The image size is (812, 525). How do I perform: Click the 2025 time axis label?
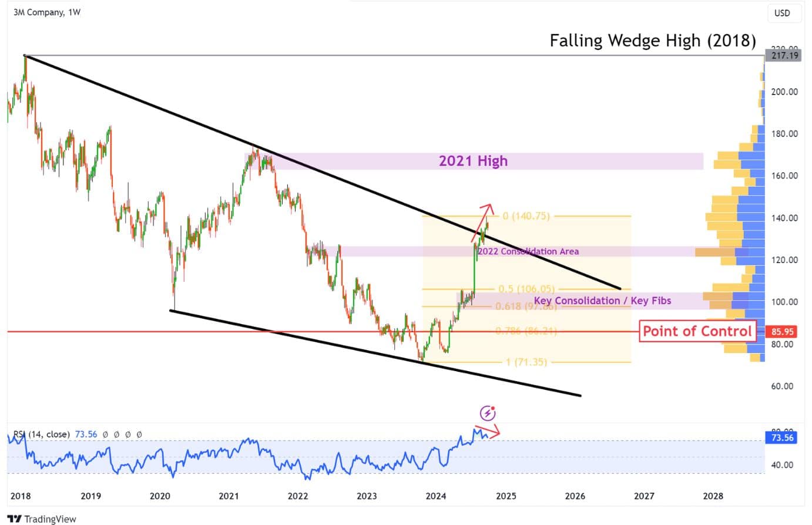point(506,496)
